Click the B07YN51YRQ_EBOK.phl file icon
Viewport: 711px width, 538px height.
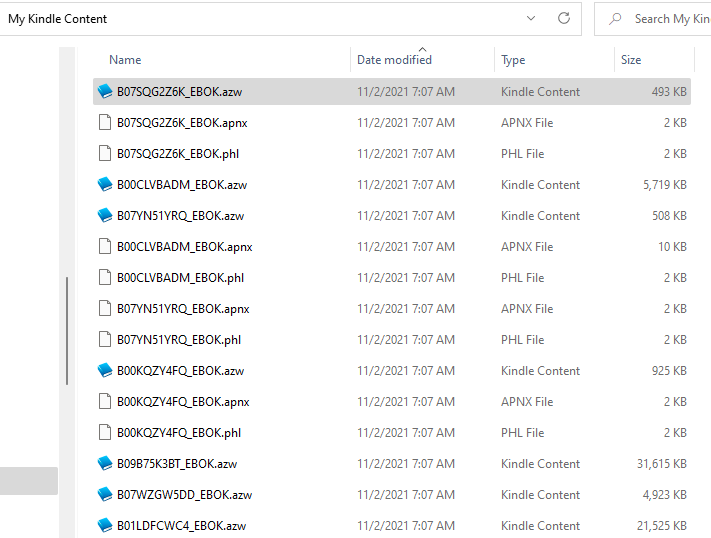coord(105,340)
